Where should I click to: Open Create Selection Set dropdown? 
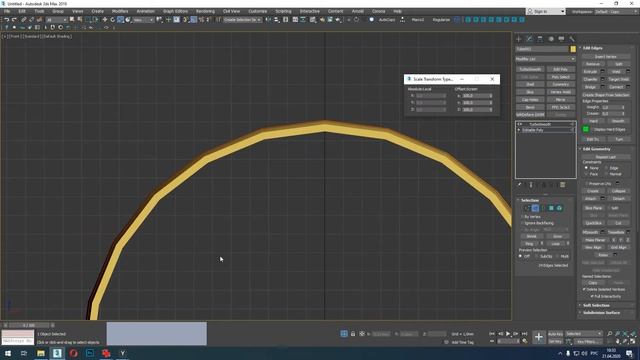[242, 20]
